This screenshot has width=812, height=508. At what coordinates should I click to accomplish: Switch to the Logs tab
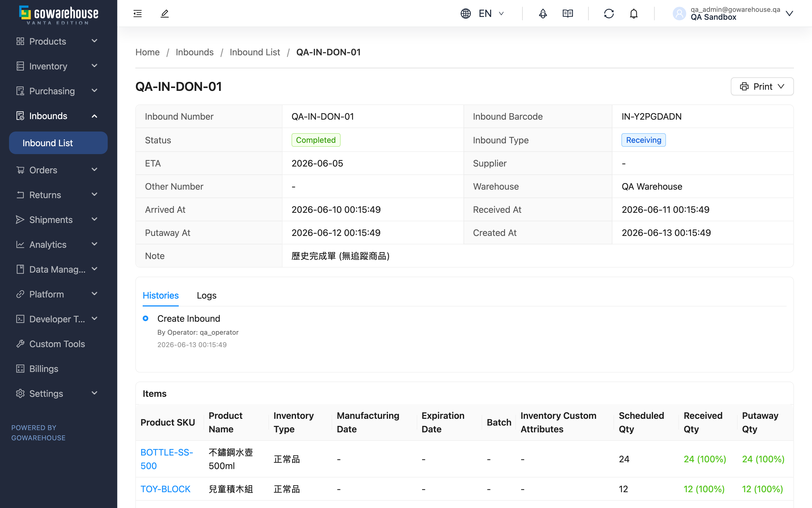click(206, 295)
